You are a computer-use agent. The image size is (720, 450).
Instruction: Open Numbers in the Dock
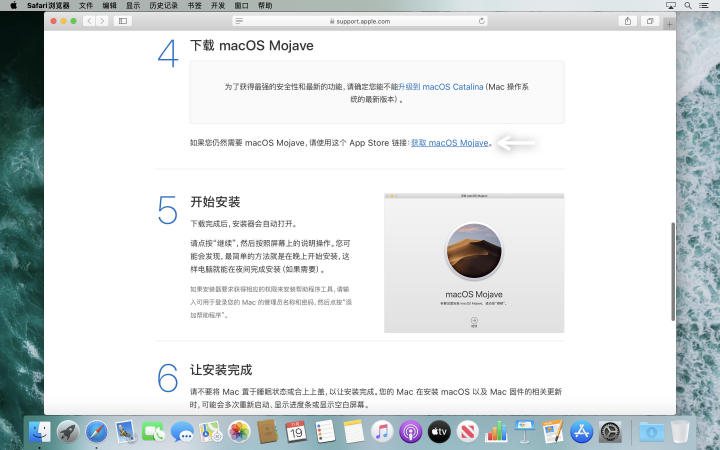496,432
